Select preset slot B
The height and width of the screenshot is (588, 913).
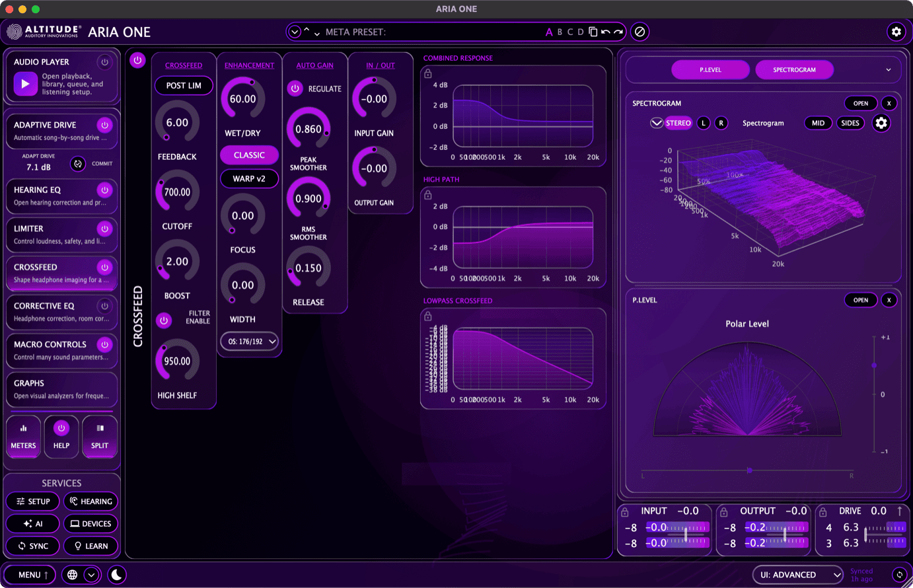tap(560, 32)
